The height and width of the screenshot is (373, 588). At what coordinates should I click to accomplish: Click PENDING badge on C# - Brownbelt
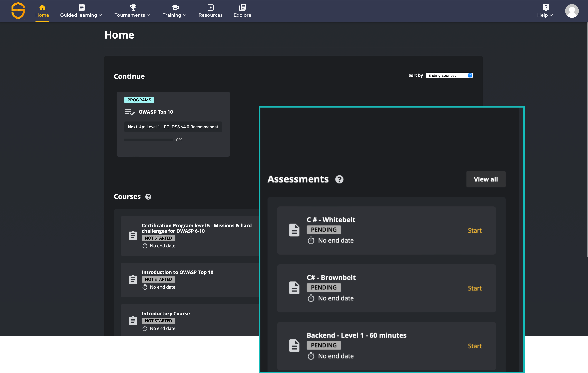[x=324, y=288]
